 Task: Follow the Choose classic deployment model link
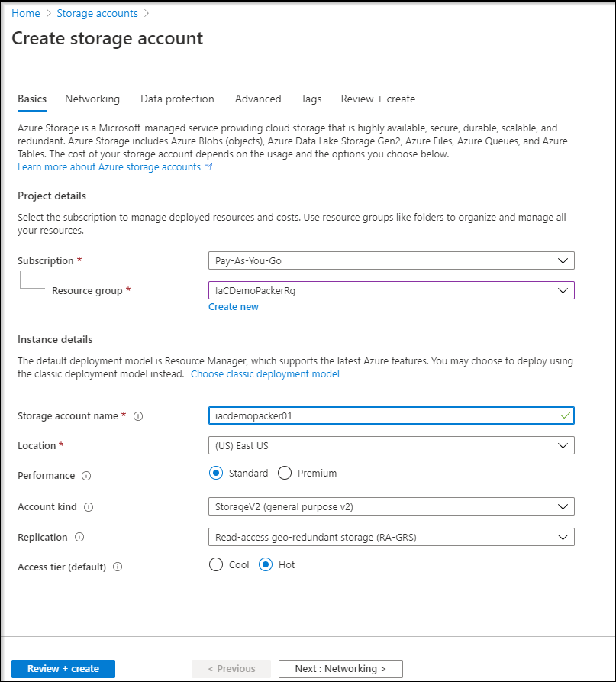265,374
